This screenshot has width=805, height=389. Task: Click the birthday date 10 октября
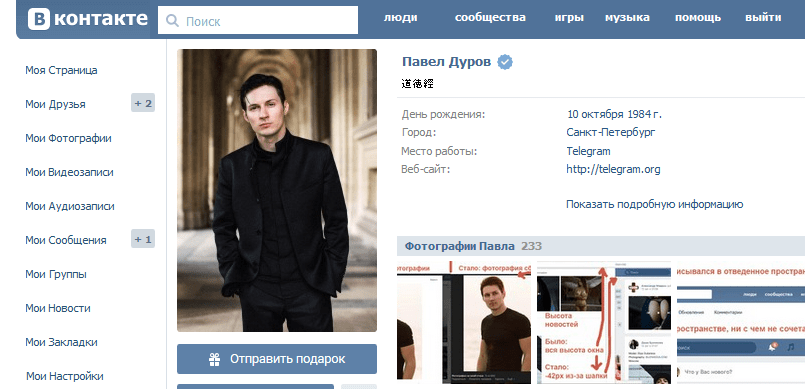click(596, 114)
